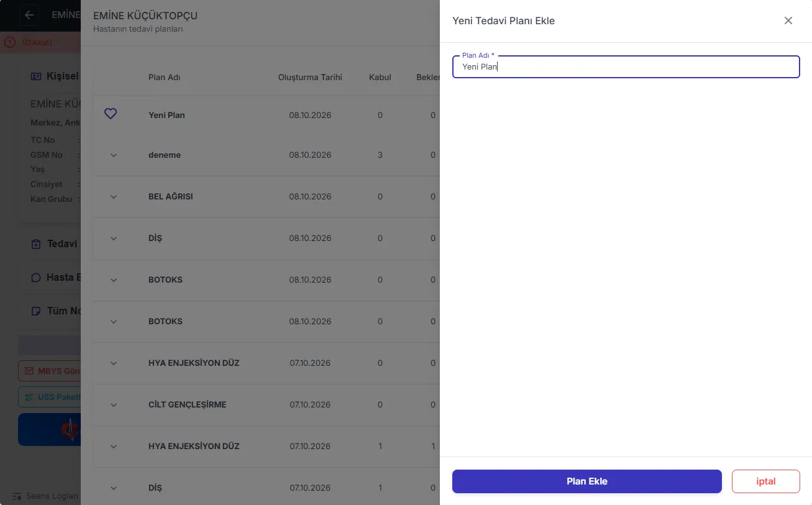This screenshot has width=812, height=505.
Task: Click the Oluşturma Tarihi column header
Action: tap(310, 77)
